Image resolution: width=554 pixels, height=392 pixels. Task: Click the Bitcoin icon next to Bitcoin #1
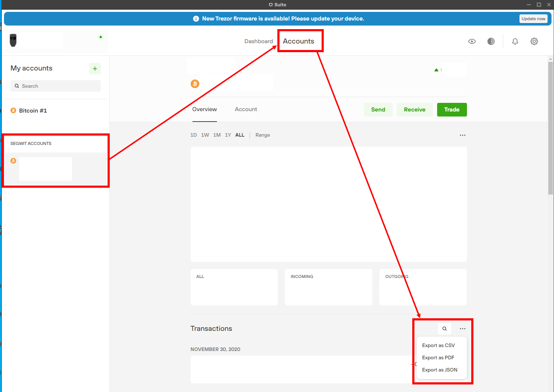[x=13, y=110]
